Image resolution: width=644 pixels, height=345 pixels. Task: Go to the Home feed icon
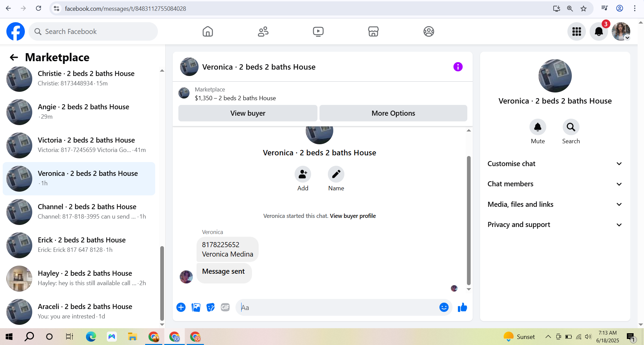[208, 32]
